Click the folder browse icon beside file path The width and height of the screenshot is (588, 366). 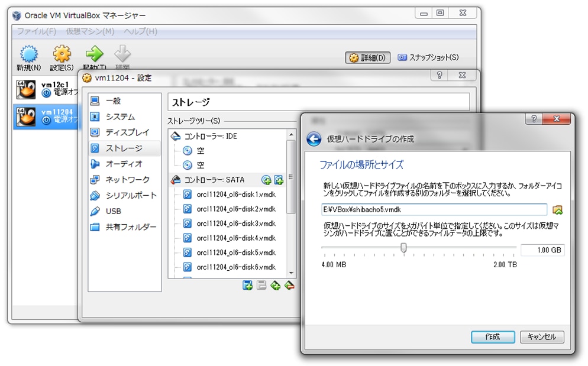click(557, 210)
